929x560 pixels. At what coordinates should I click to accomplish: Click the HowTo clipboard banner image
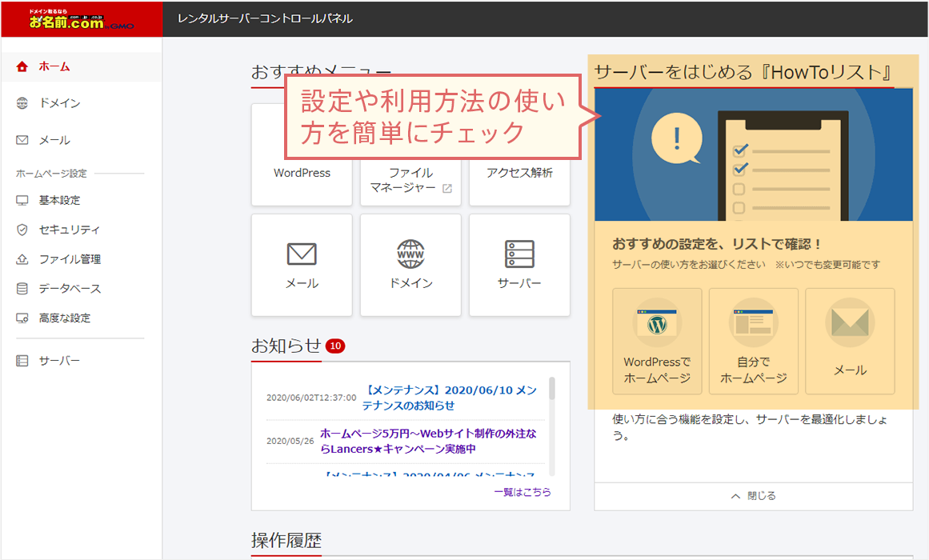coord(754,154)
